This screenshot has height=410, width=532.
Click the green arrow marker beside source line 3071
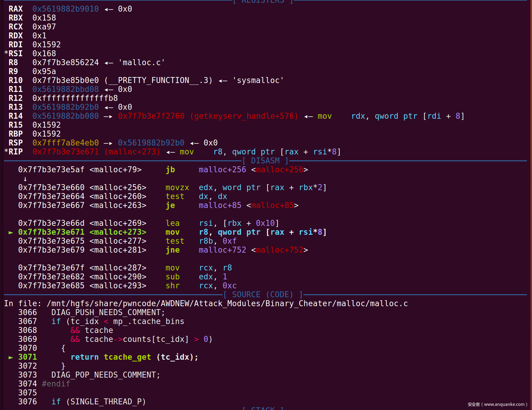pyautogui.click(x=11, y=357)
